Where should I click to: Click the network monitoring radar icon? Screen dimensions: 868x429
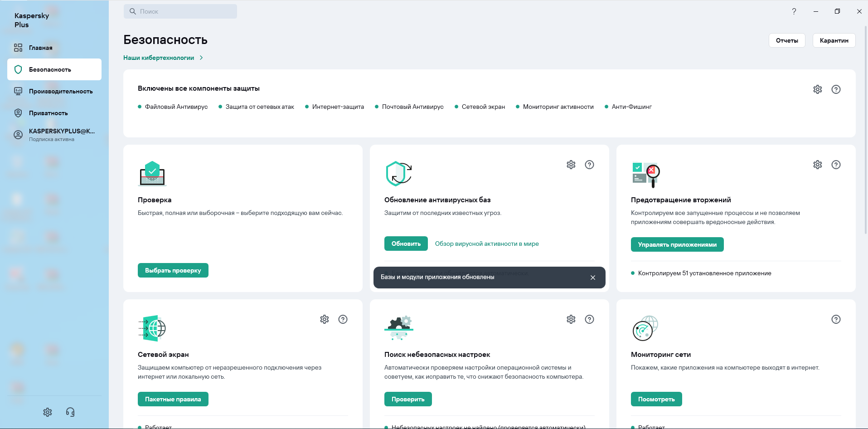[x=645, y=328]
